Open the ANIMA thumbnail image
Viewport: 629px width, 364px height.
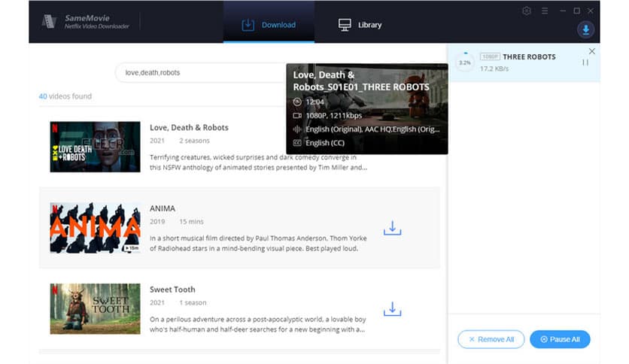(95, 228)
